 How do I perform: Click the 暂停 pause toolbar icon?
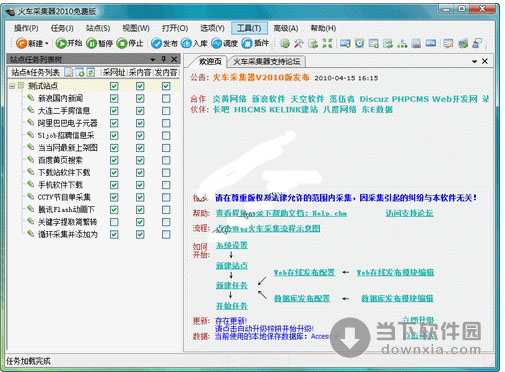(91, 43)
